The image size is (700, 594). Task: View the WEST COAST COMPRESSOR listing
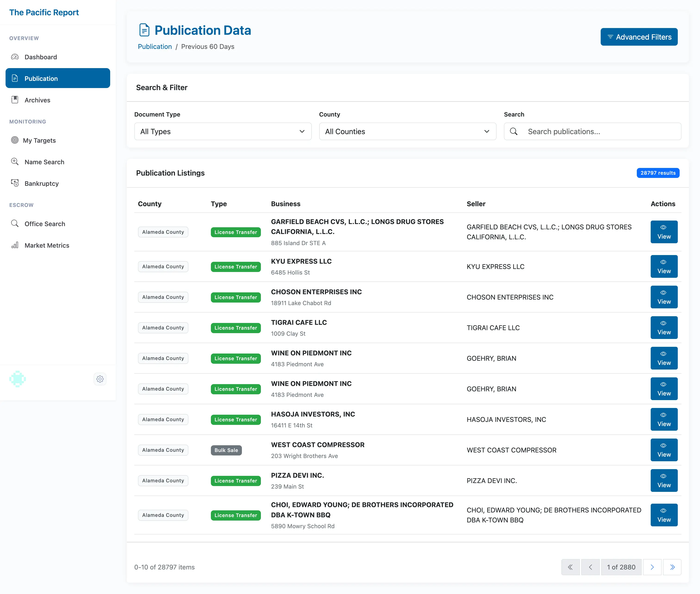pos(664,450)
